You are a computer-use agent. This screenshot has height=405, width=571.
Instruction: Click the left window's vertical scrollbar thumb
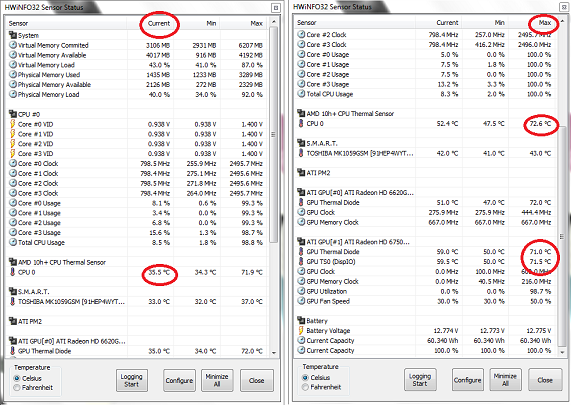[x=274, y=135]
